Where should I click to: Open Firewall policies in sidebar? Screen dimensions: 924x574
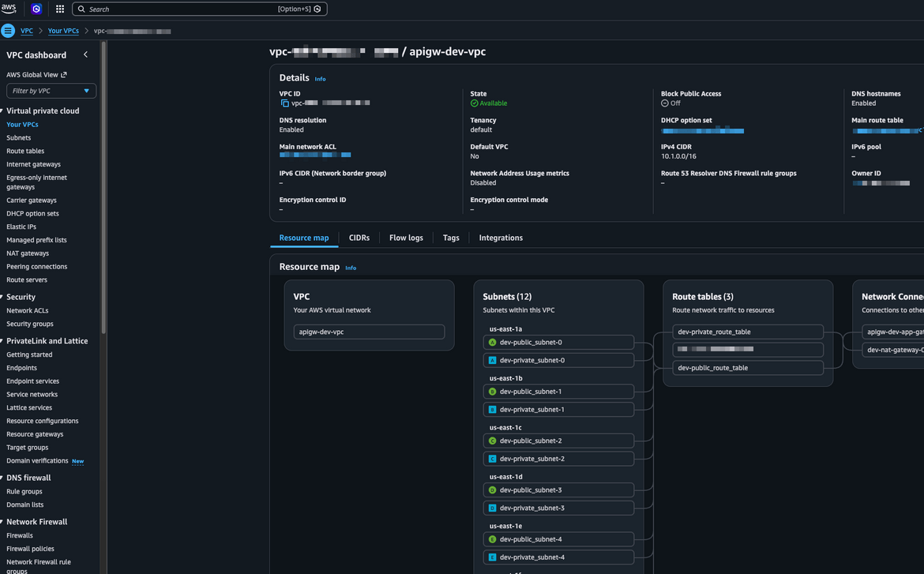click(30, 549)
